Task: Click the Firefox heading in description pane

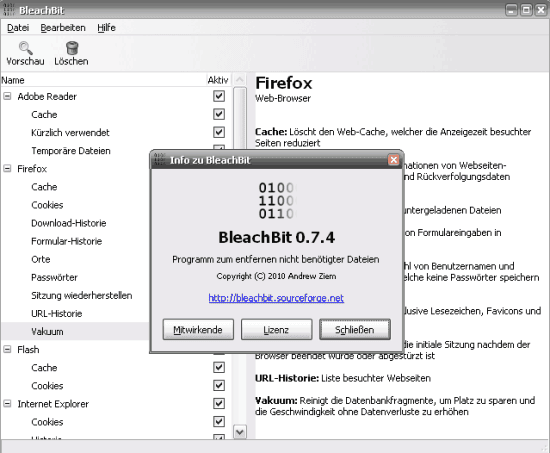Action: click(283, 83)
